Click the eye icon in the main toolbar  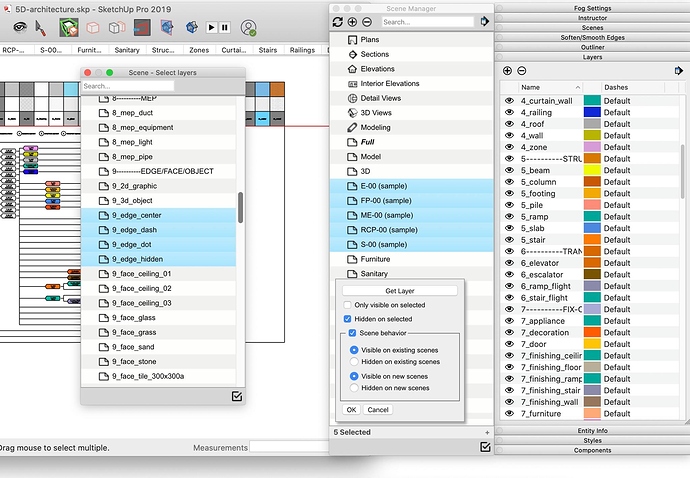point(20,27)
